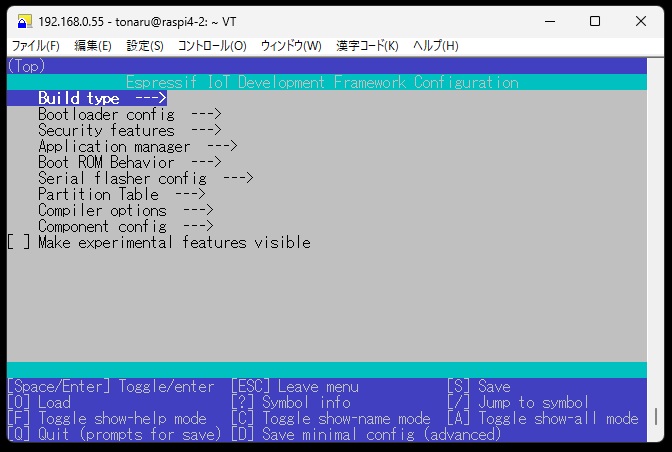Open the ウィンドウ(W) menu

tap(291, 46)
